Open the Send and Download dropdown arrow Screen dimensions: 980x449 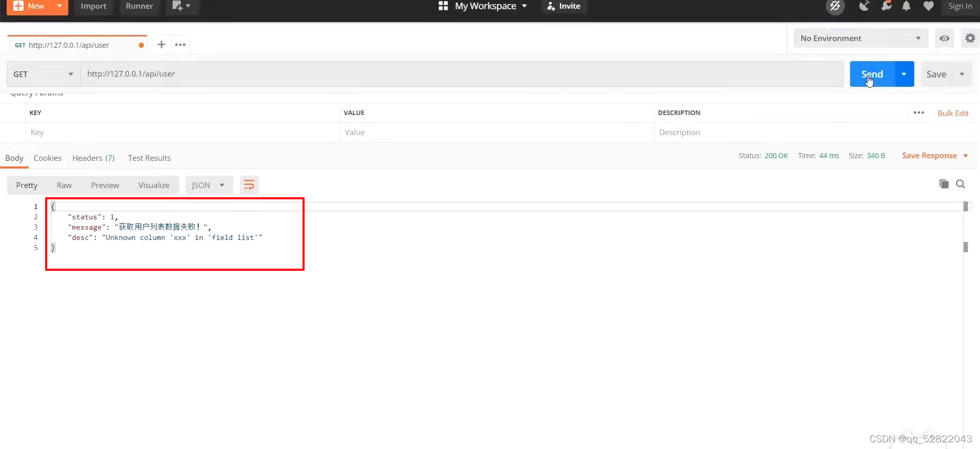[904, 74]
